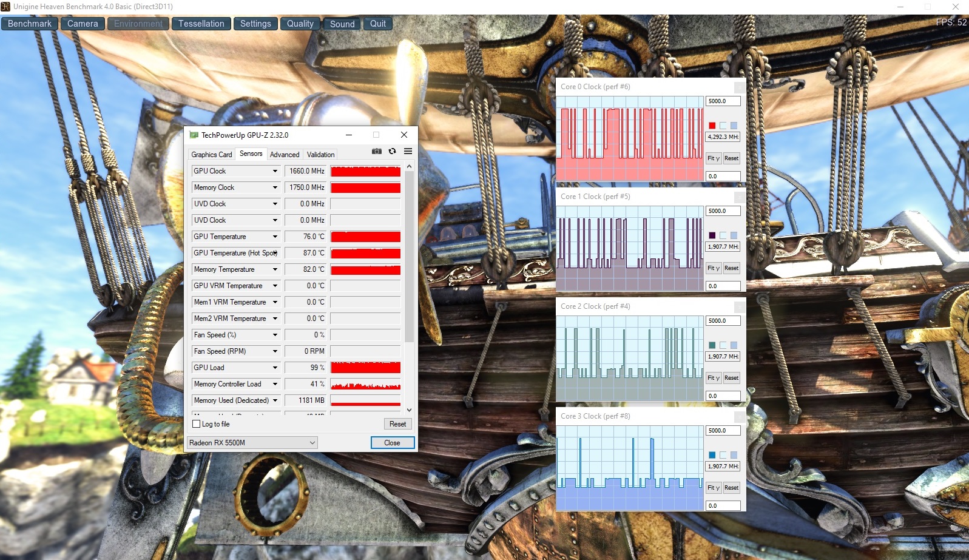The width and height of the screenshot is (969, 560).
Task: Open the Radeon RX 5500M GPU selector
Action: tap(252, 443)
